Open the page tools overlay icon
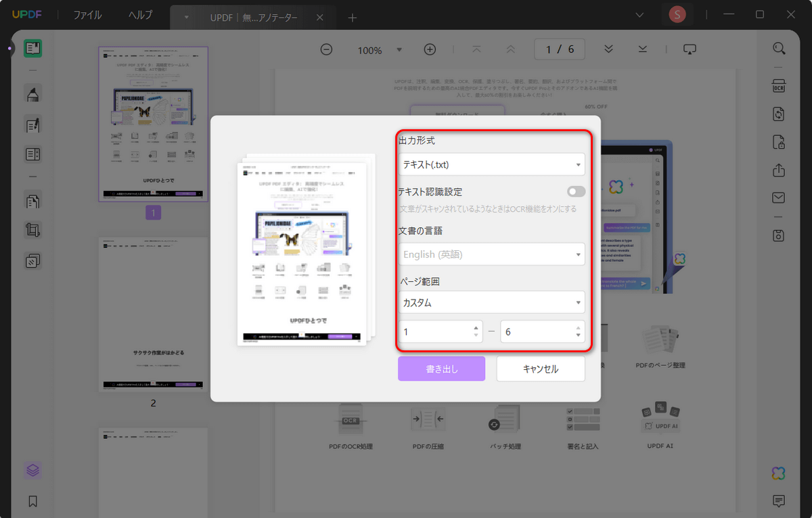The height and width of the screenshot is (518, 812). tap(32, 260)
